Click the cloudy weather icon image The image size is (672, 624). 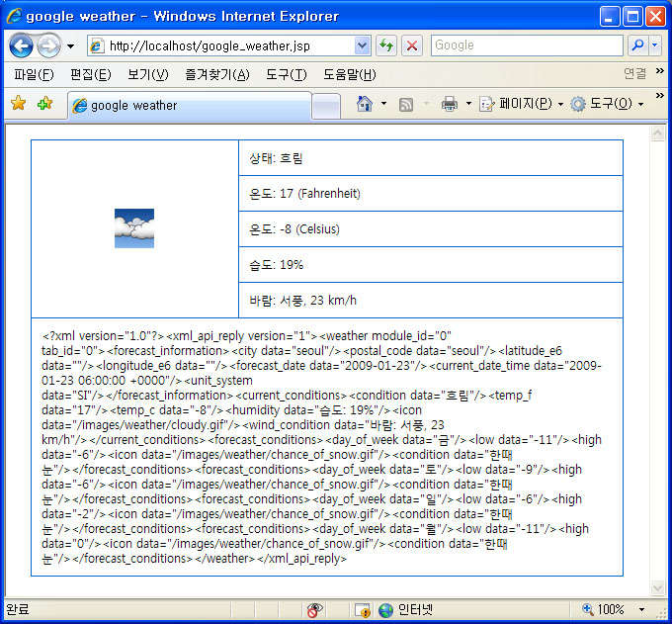(134, 228)
